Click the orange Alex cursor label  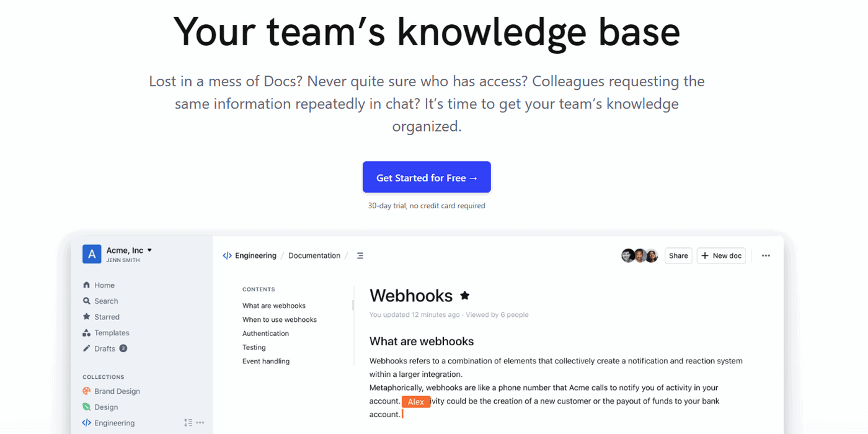click(x=416, y=401)
